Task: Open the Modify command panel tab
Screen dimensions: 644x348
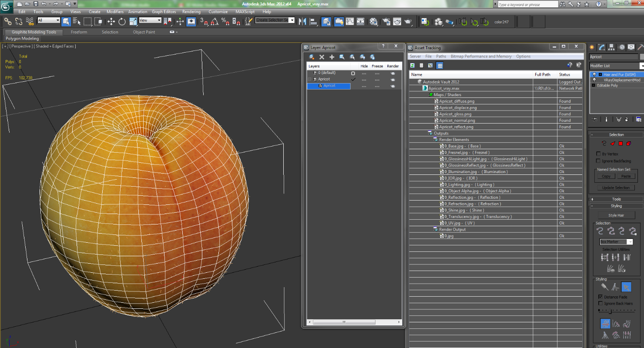Action: tap(601, 47)
